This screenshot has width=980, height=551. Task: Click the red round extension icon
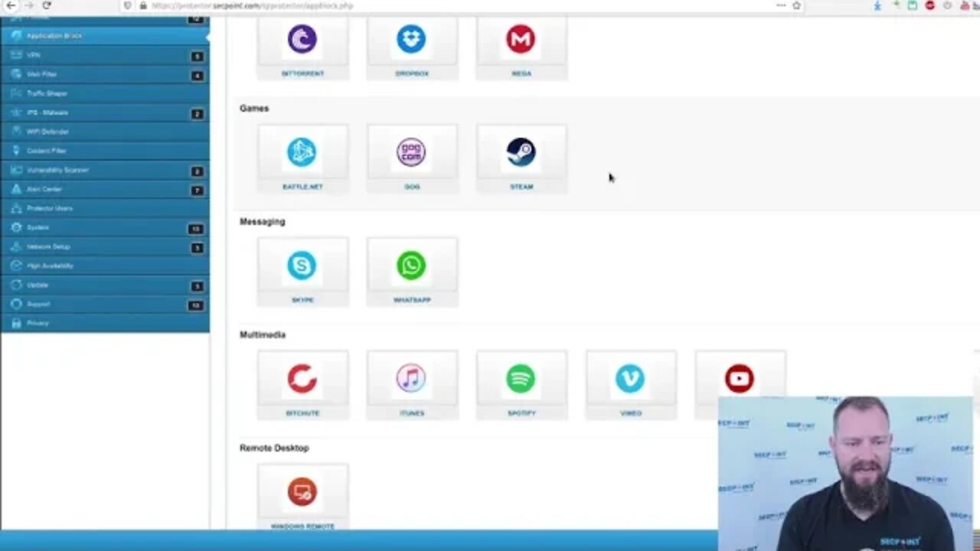[x=930, y=5]
